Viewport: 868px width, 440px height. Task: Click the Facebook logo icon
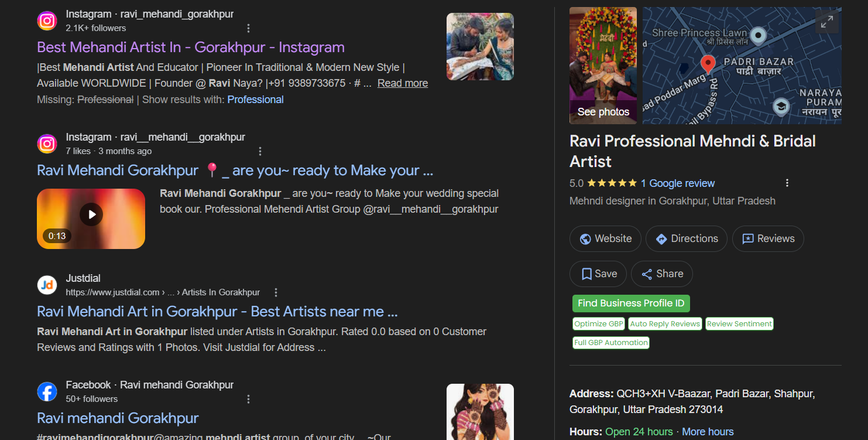click(x=47, y=391)
